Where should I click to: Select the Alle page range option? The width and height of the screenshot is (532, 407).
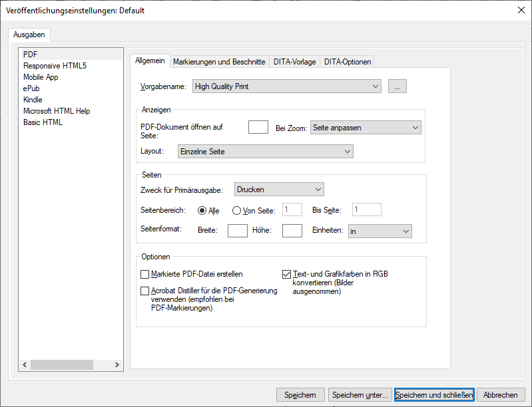point(202,210)
